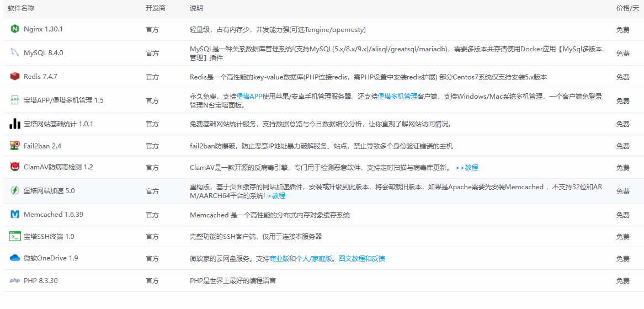
Task: Click 免费 price in the Memcached row
Action: point(622,215)
